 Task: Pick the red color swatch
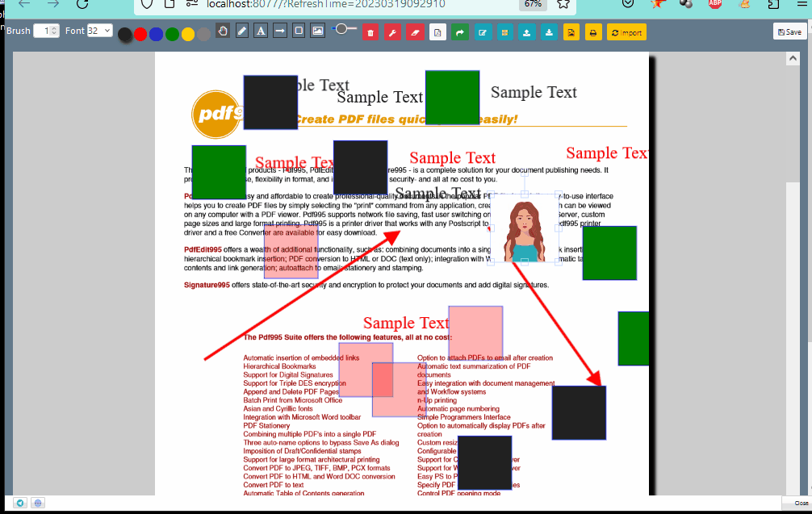(140, 34)
